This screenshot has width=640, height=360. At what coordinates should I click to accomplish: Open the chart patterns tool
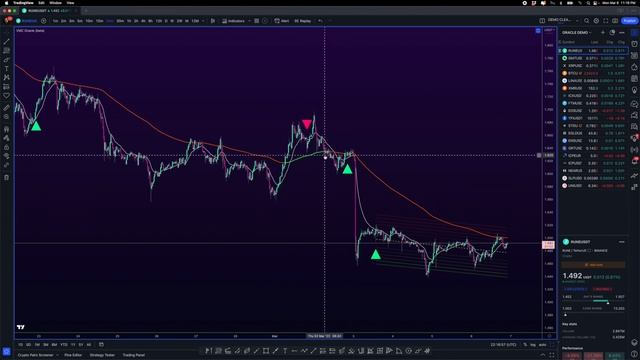[7, 78]
